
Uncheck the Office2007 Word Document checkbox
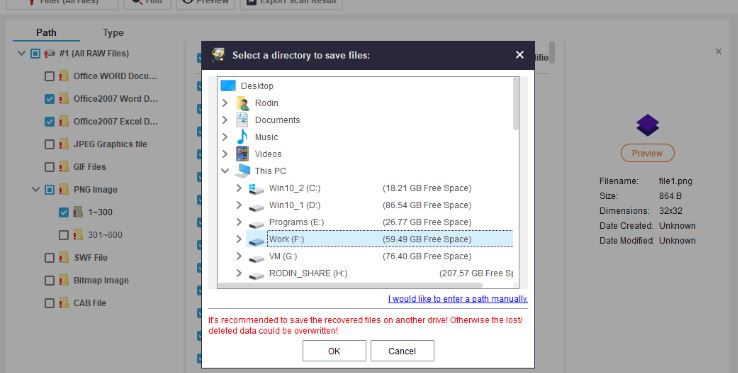pyautogui.click(x=49, y=98)
